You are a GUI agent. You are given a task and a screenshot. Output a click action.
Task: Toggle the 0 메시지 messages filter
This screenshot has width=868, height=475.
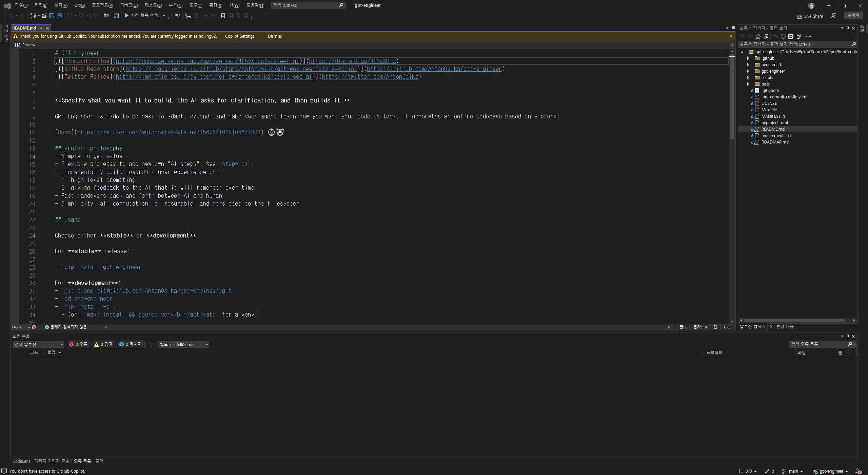click(x=131, y=344)
